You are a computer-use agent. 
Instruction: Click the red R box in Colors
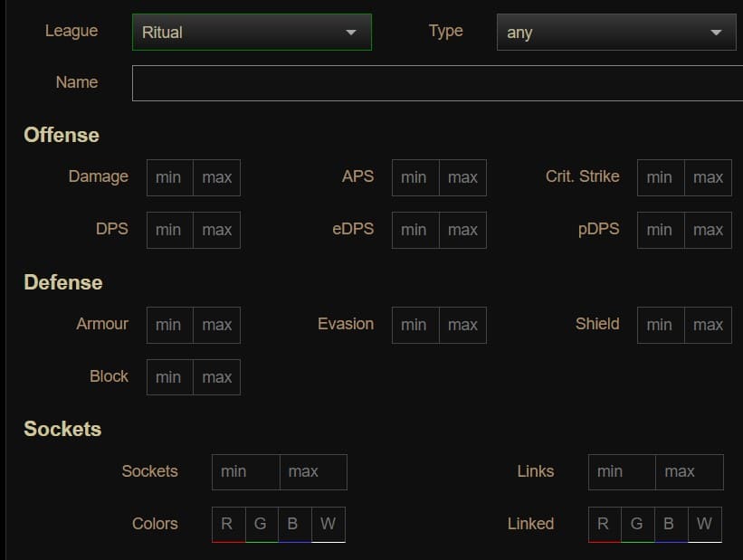[228, 524]
